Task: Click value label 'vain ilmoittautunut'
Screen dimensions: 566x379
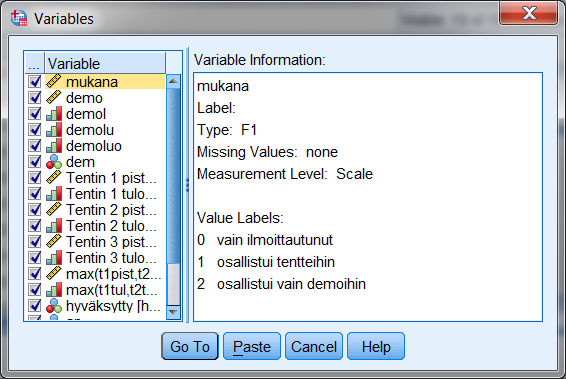Action: click(x=275, y=240)
